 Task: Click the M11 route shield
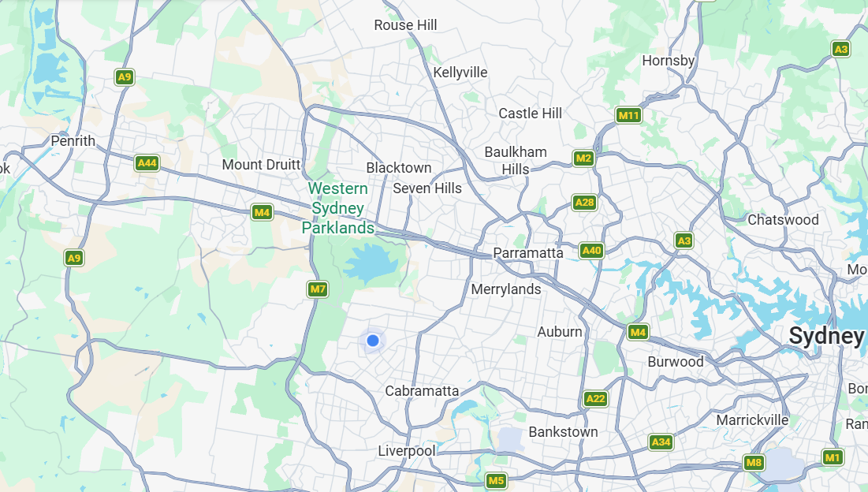click(629, 116)
